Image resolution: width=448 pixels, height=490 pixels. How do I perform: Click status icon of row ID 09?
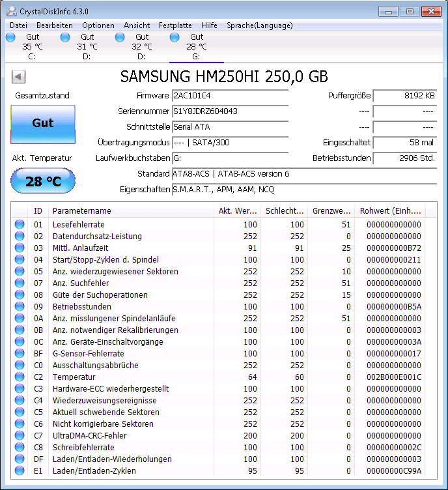(20, 306)
